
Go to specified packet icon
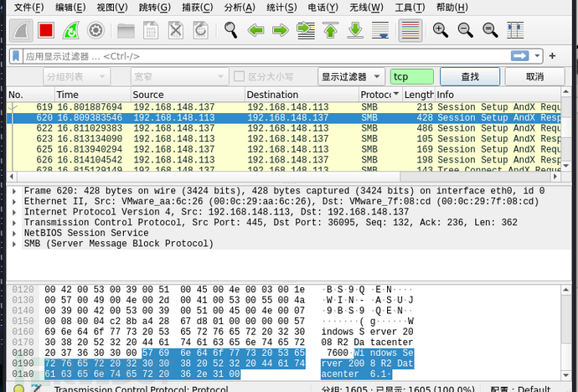(306, 30)
